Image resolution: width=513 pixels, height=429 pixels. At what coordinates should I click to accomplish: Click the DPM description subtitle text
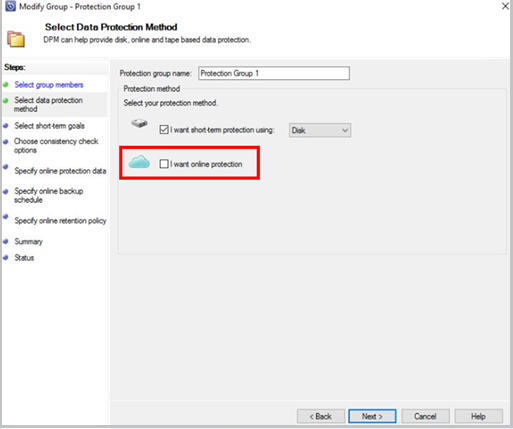pos(147,40)
